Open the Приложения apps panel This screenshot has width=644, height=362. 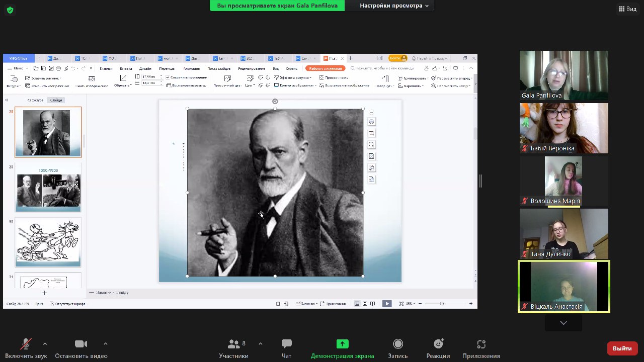481,348
